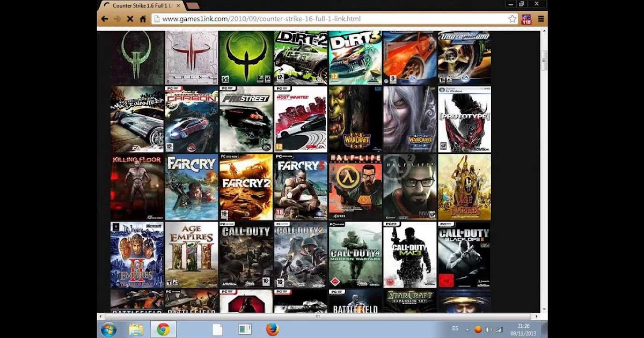Open the orange Half-Life cover
Image resolution: width=644 pixels, height=338 pixels.
[355, 187]
